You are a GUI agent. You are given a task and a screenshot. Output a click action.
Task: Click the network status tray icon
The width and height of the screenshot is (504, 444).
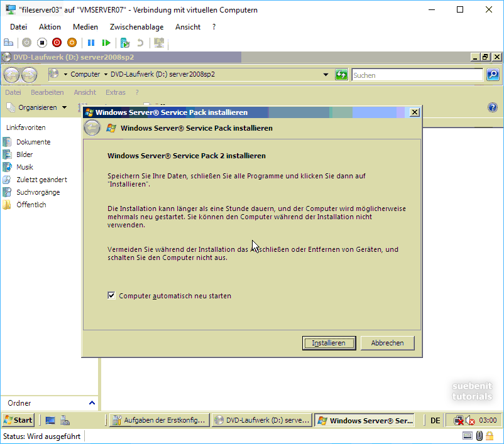(x=458, y=420)
